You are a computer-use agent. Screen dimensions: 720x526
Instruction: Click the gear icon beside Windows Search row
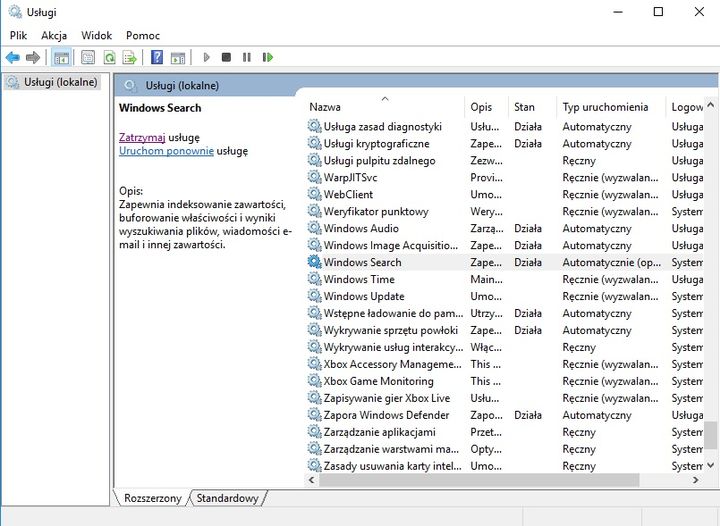pyautogui.click(x=315, y=262)
